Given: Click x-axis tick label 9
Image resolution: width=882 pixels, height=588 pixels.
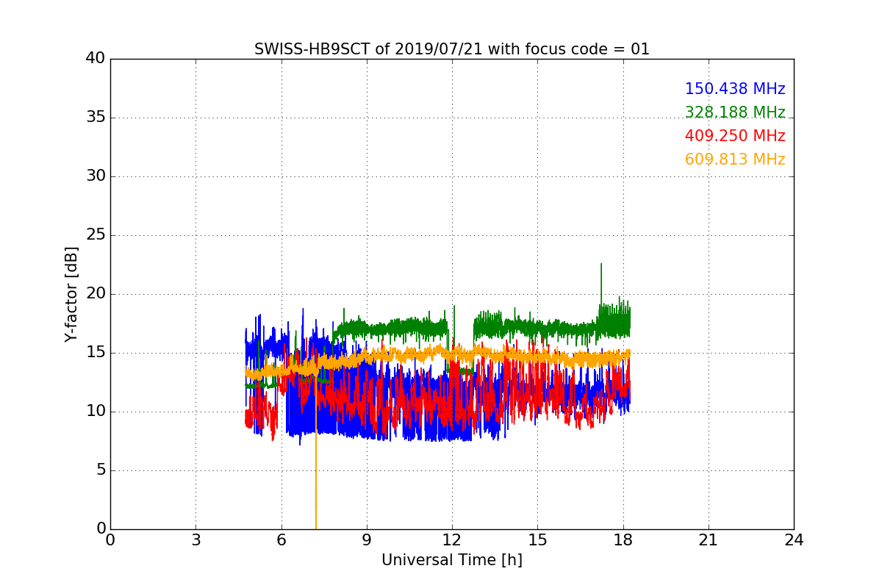Looking at the screenshot, I should point(366,540).
